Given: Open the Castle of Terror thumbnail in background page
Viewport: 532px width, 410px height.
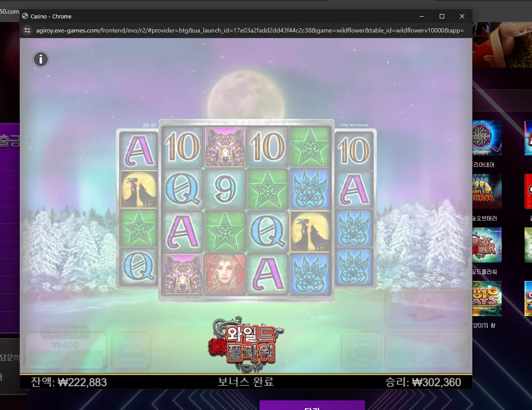Looking at the screenshot, I should 487,191.
